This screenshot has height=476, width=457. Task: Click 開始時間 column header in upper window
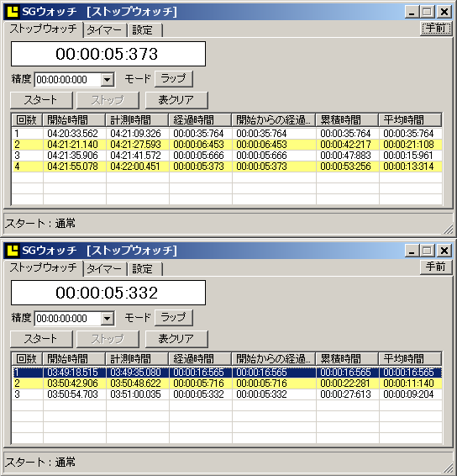coord(74,120)
